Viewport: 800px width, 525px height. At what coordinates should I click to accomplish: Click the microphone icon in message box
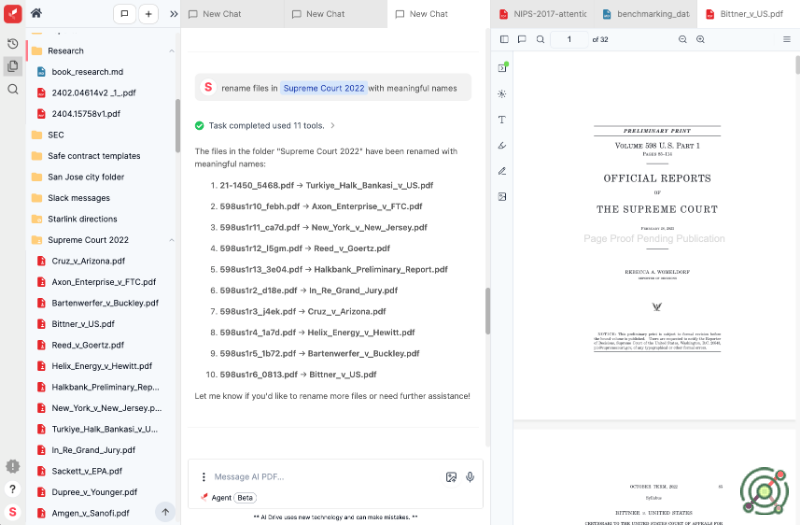pyautogui.click(x=470, y=477)
